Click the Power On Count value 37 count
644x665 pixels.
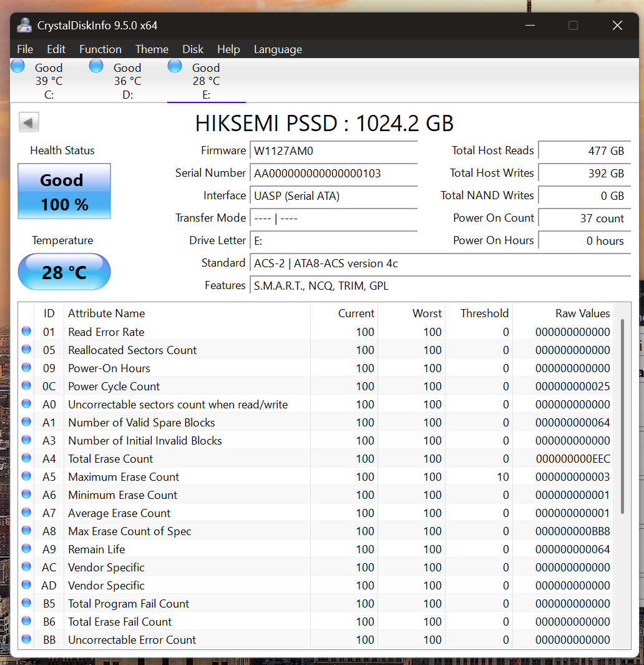click(x=584, y=219)
